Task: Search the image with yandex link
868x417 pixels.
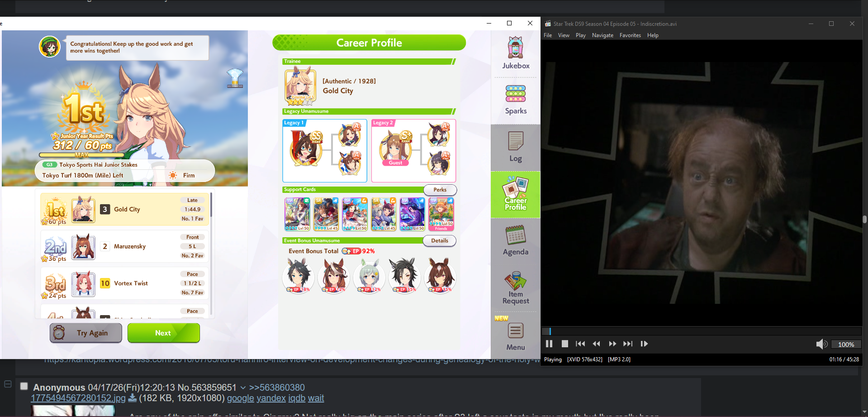Action: (x=271, y=398)
